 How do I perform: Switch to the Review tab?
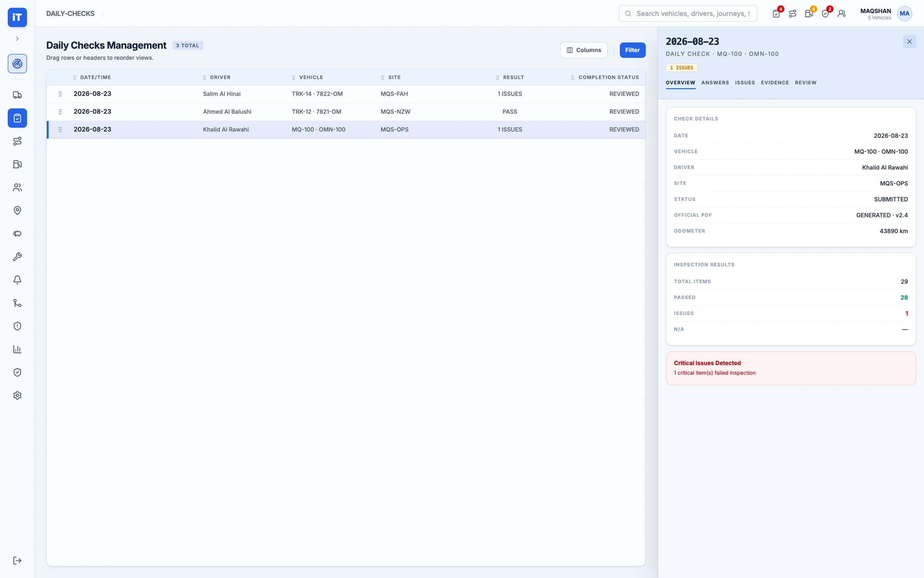(x=805, y=83)
